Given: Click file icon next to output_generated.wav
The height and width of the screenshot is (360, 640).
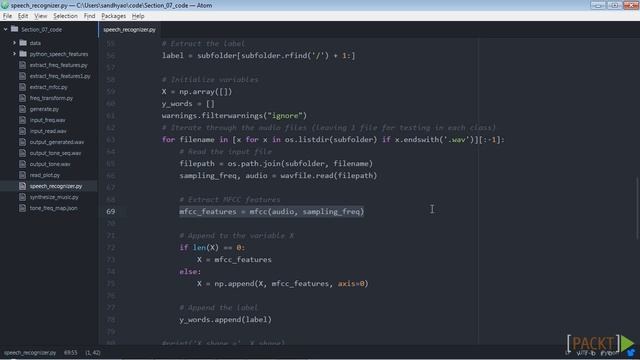Looking at the screenshot, I should (22, 142).
